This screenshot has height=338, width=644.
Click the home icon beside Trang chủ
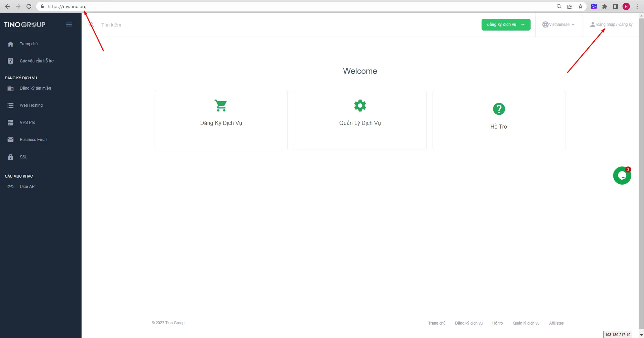(x=11, y=44)
